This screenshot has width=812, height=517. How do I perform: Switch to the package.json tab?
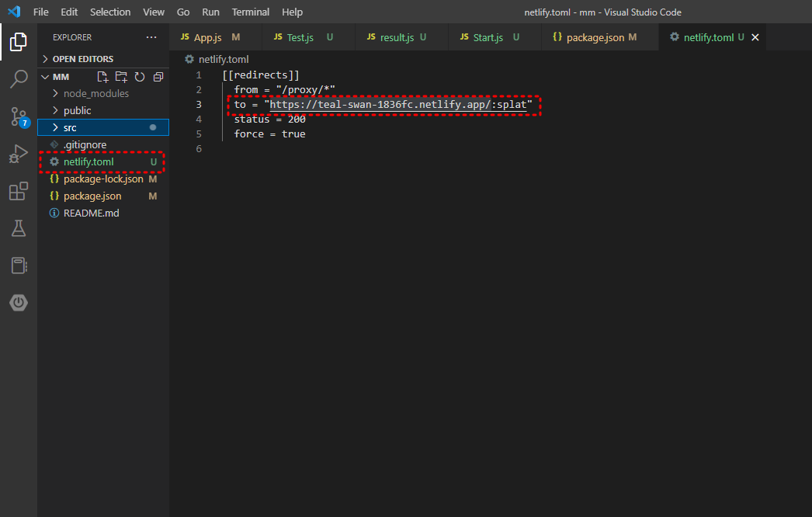click(600, 37)
